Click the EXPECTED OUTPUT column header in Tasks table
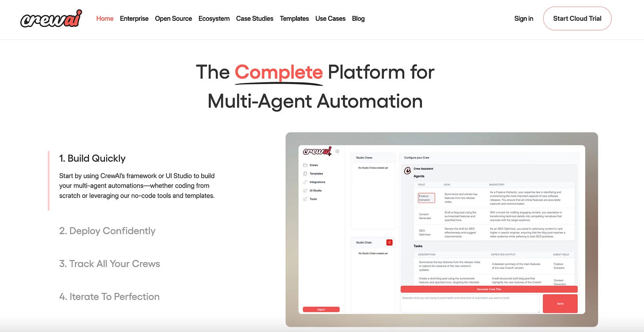This screenshot has width=644, height=332. point(502,254)
